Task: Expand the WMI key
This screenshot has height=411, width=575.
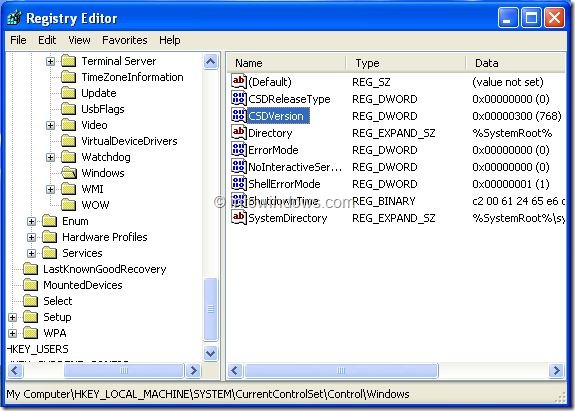Action: pos(51,189)
